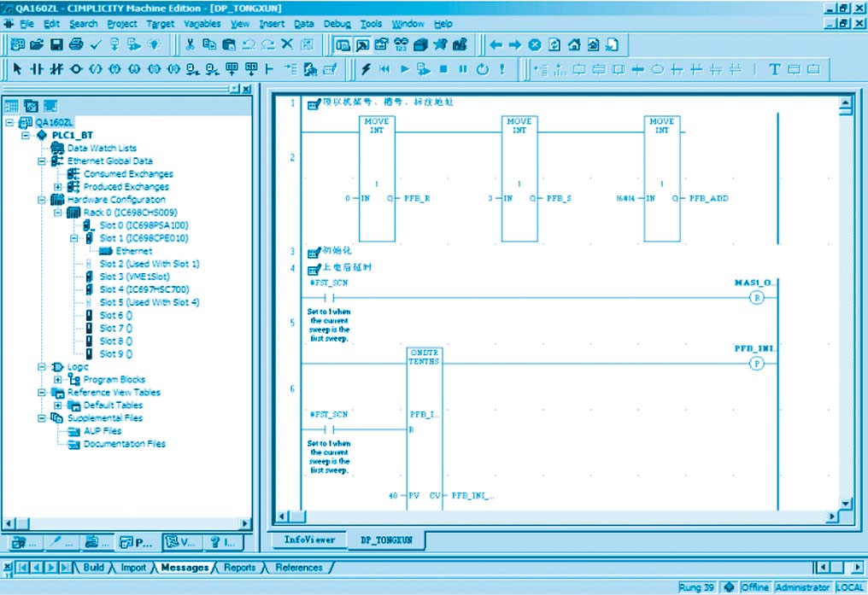This screenshot has height=595, width=868.
Task: Validate the target with the checkmark icon
Action: point(96,44)
